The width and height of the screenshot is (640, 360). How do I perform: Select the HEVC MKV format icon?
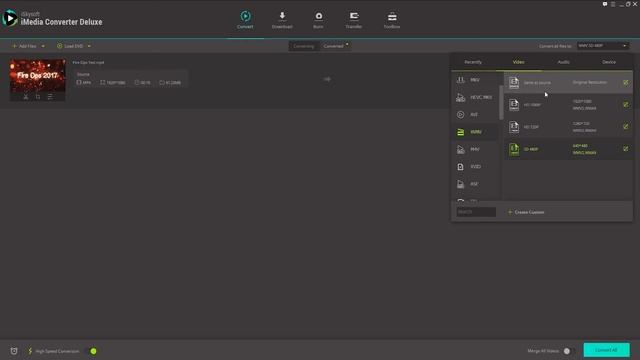[x=460, y=97]
